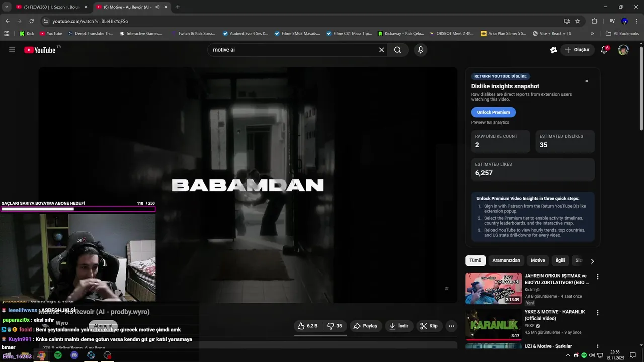Clear the search box with the X icon

point(381,50)
